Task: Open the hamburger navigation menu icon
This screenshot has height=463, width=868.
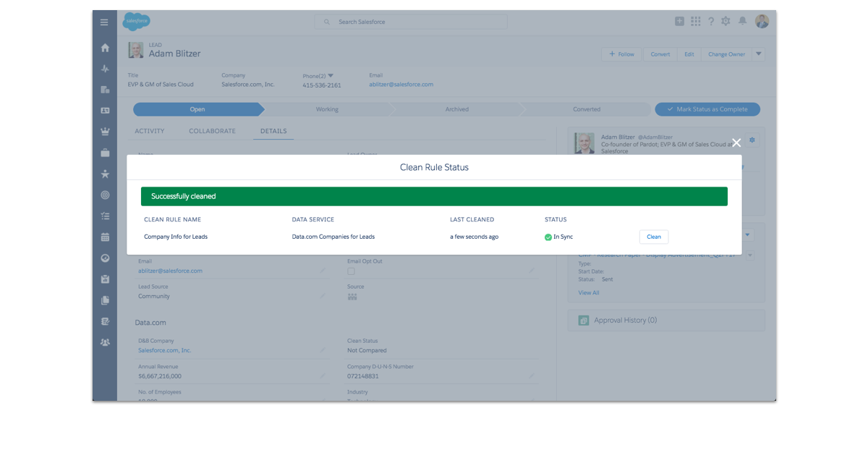Action: pos(104,22)
